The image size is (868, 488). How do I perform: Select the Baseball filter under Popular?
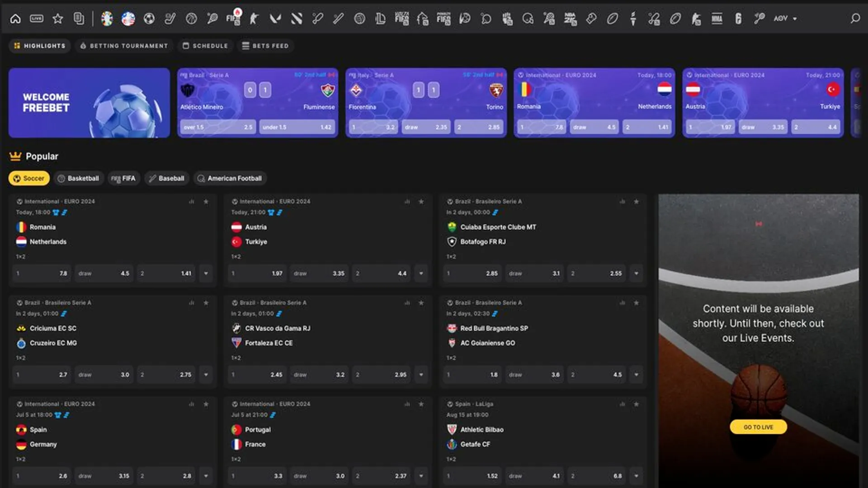coord(166,178)
